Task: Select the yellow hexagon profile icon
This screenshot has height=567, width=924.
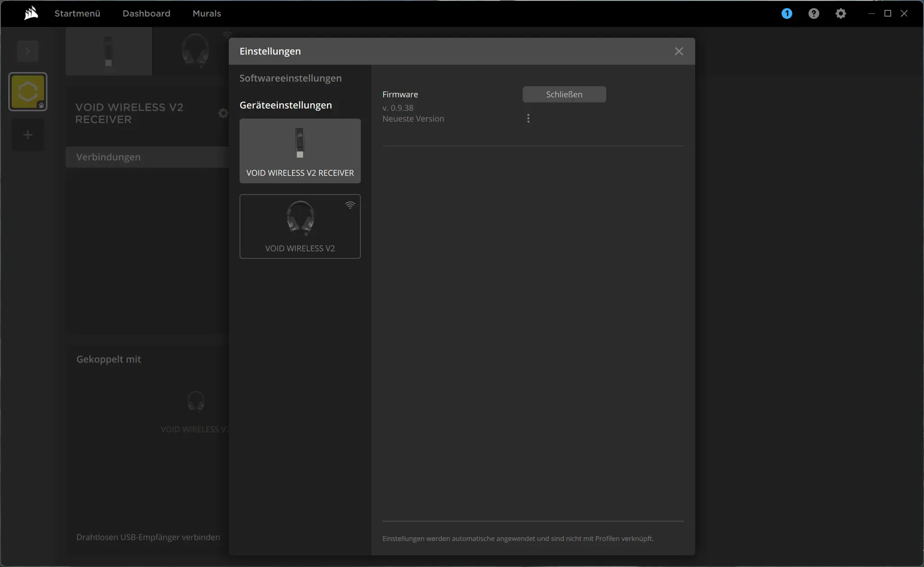Action: click(x=28, y=92)
